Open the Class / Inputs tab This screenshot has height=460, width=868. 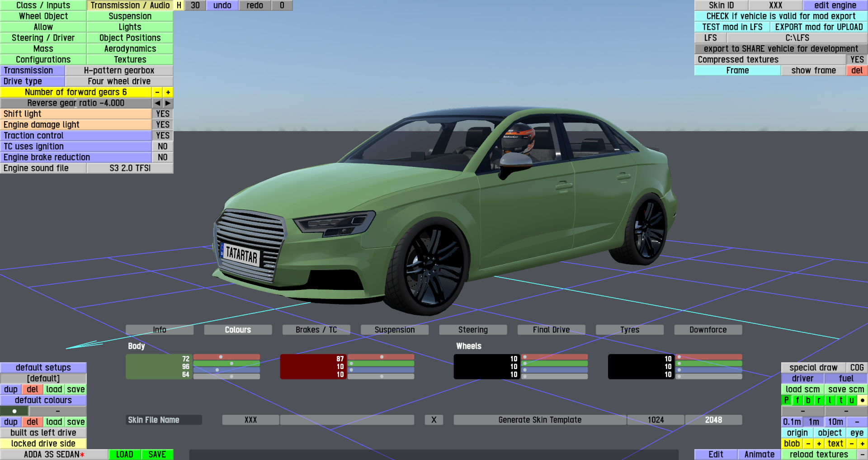pos(43,5)
